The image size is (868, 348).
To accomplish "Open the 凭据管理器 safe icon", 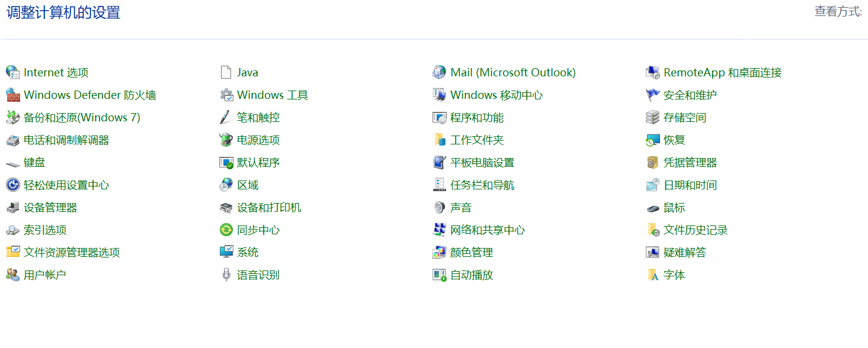I will (x=653, y=162).
